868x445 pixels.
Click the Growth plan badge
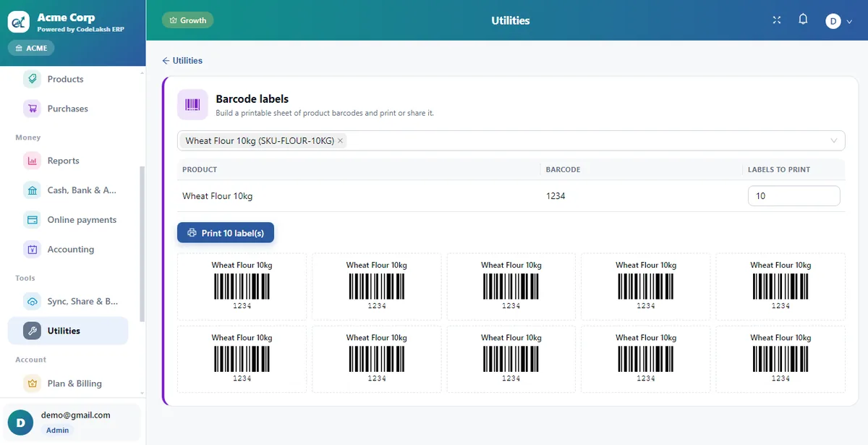187,20
